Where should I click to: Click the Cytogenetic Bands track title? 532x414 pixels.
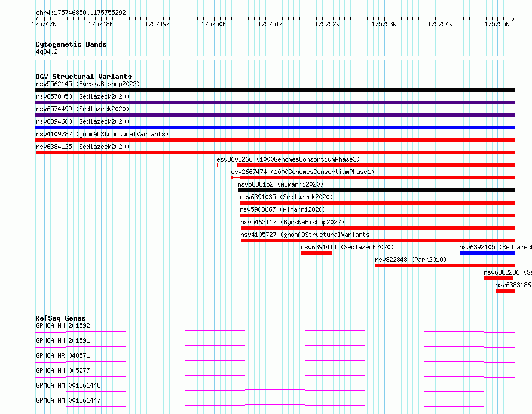(x=71, y=44)
